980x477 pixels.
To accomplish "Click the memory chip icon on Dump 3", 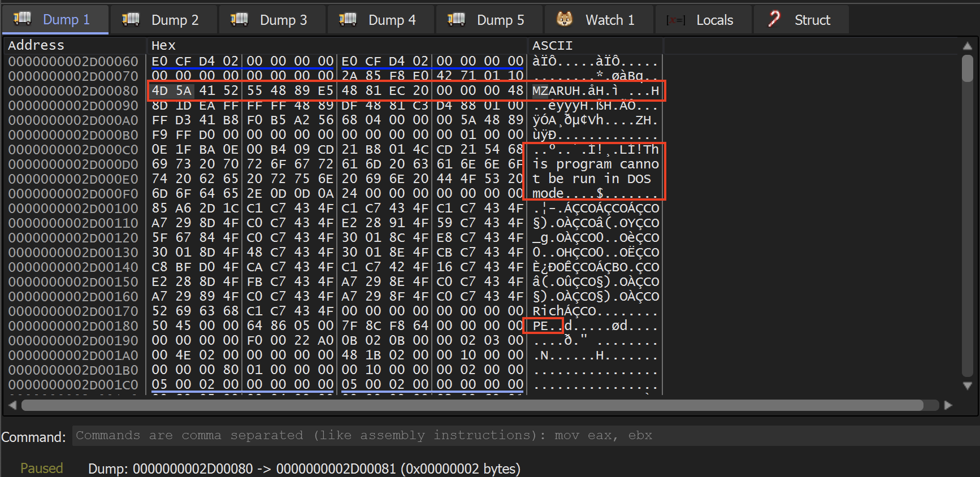I will [239, 19].
